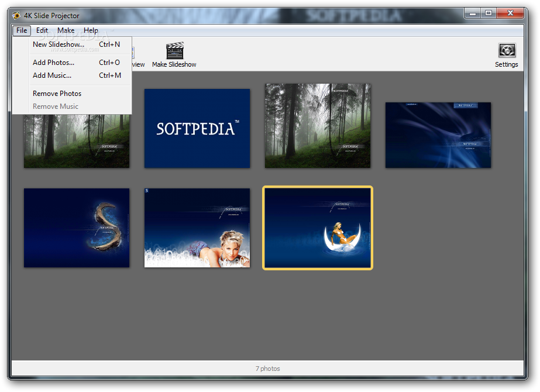Close the File menu via File
The image size is (540, 392).
(22, 30)
